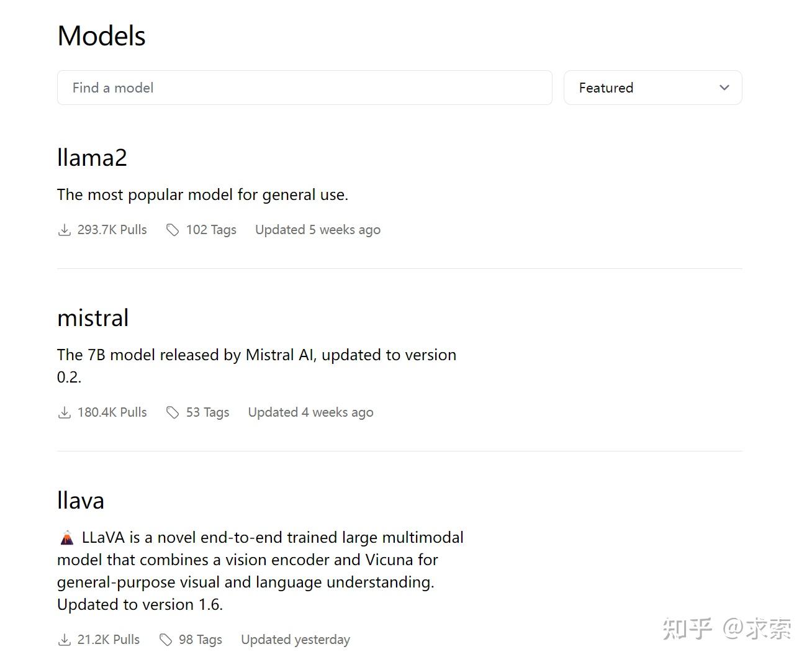Viewport: 812px width, 662px height.
Task: Open the llava model heading
Action: click(x=81, y=501)
